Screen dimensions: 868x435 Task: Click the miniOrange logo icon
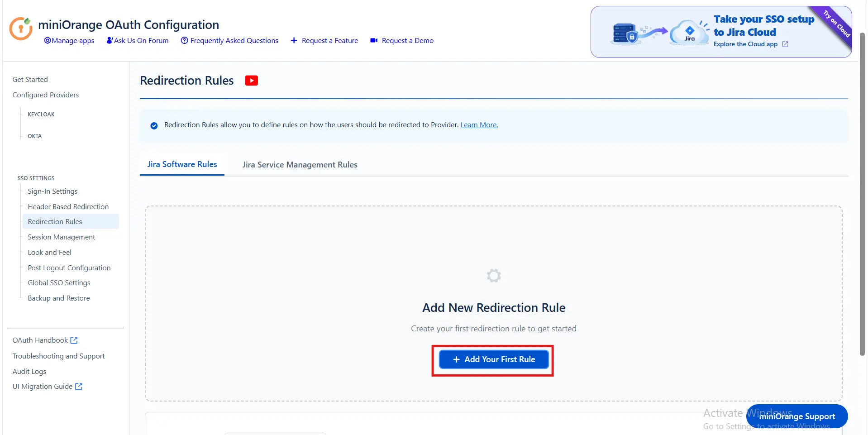(21, 29)
